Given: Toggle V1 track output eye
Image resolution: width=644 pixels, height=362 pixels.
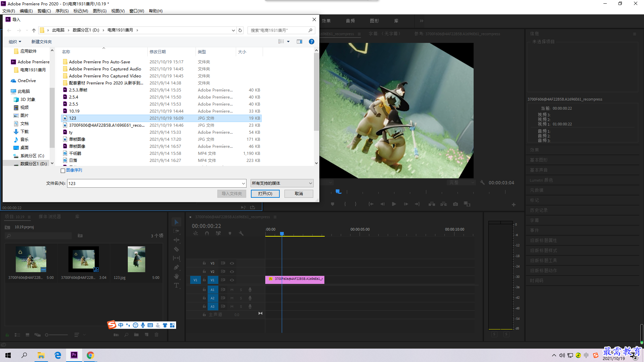Looking at the screenshot, I should (232, 280).
